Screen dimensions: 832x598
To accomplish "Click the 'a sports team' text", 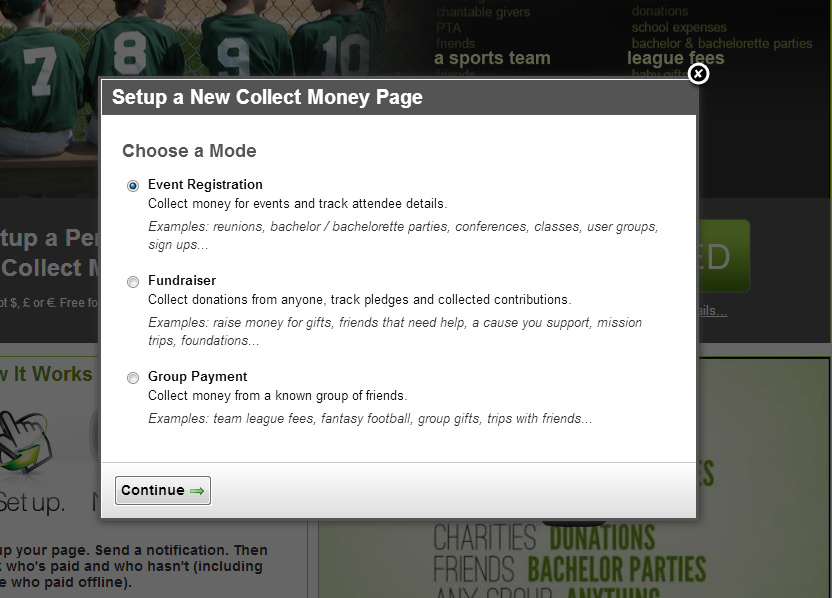I will click(492, 58).
